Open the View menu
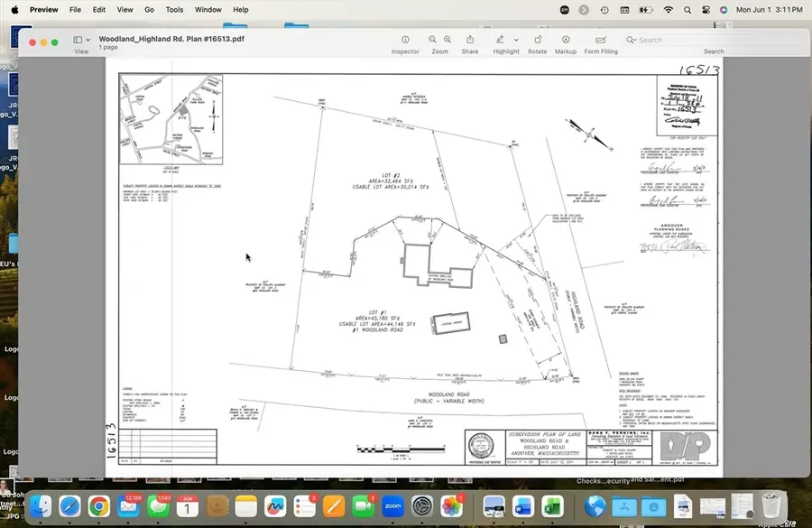812x528 pixels. click(x=125, y=9)
